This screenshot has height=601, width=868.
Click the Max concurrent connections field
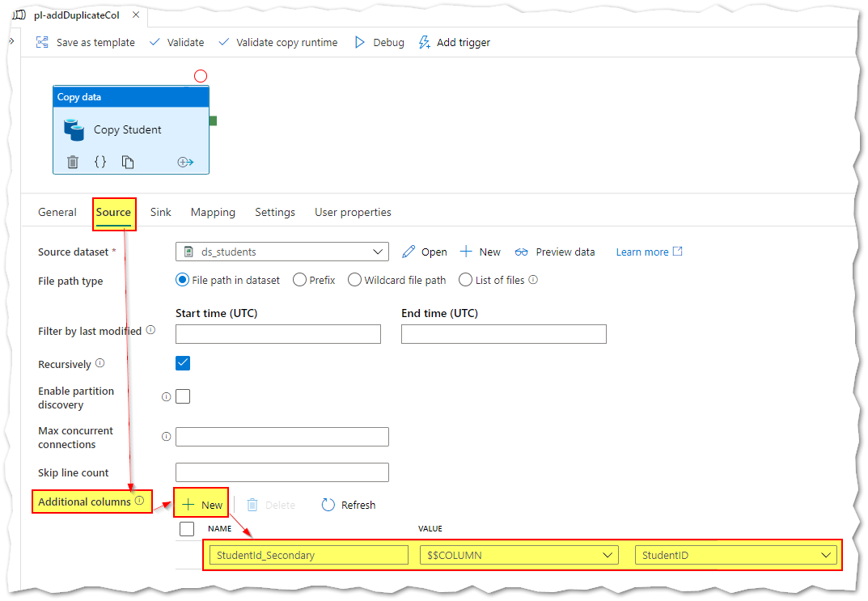click(x=282, y=437)
